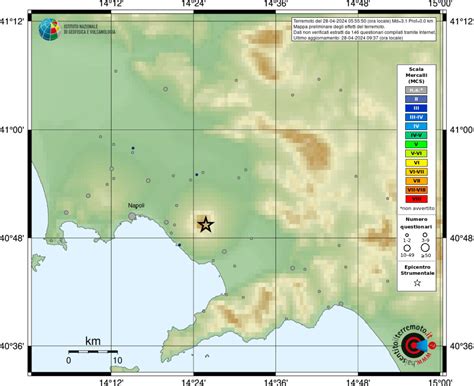Click the 1-2 questionnaires circle in the legend
Viewport: 474px width, 386px height.
(x=407, y=235)
